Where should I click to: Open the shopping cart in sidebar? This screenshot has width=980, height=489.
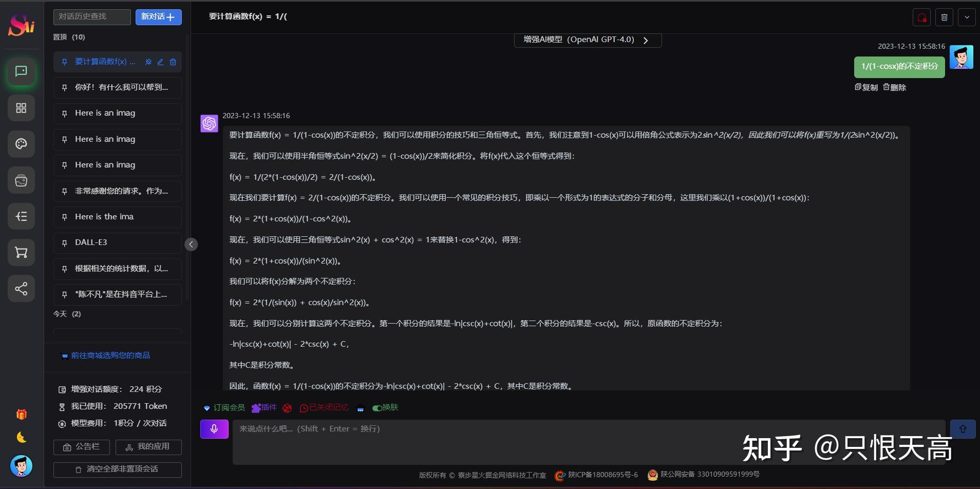(x=21, y=252)
